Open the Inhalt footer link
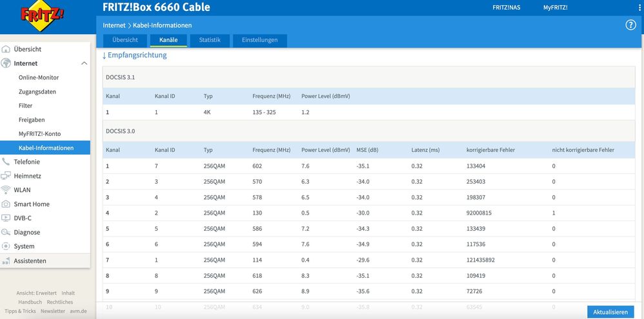 coord(68,293)
